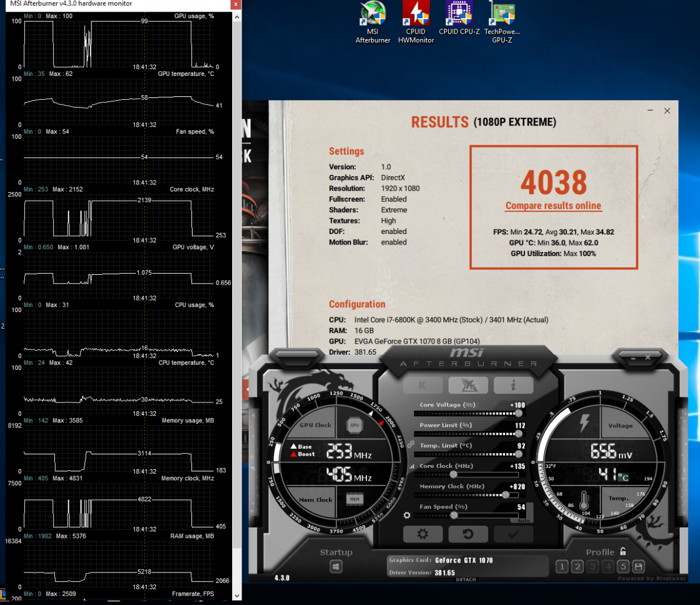The width and height of the screenshot is (700, 605).
Task: Toggle the profile lock padlock icon
Action: tap(623, 551)
